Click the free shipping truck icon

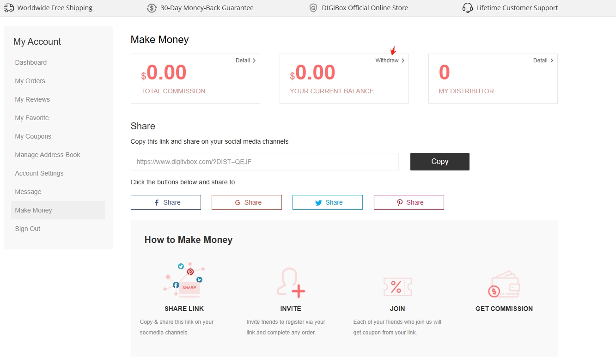[9, 8]
